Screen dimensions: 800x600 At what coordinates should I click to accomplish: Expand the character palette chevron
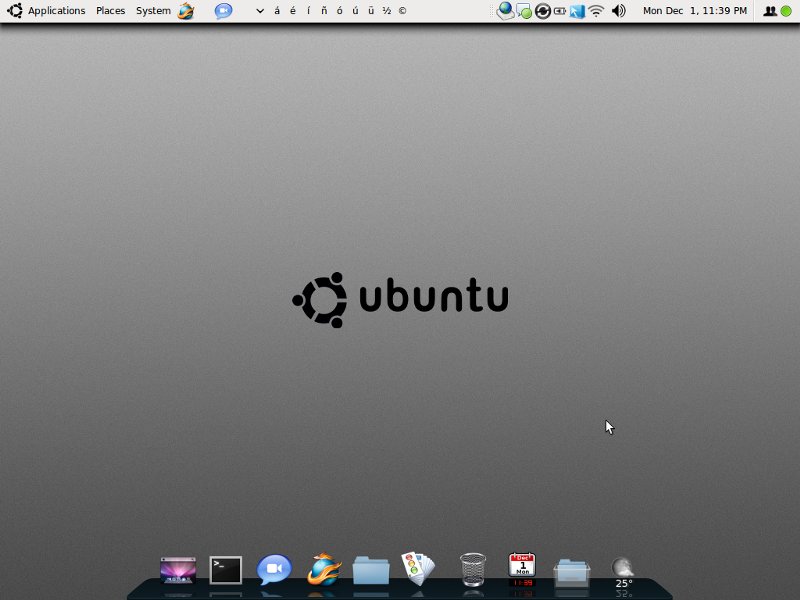click(x=260, y=11)
